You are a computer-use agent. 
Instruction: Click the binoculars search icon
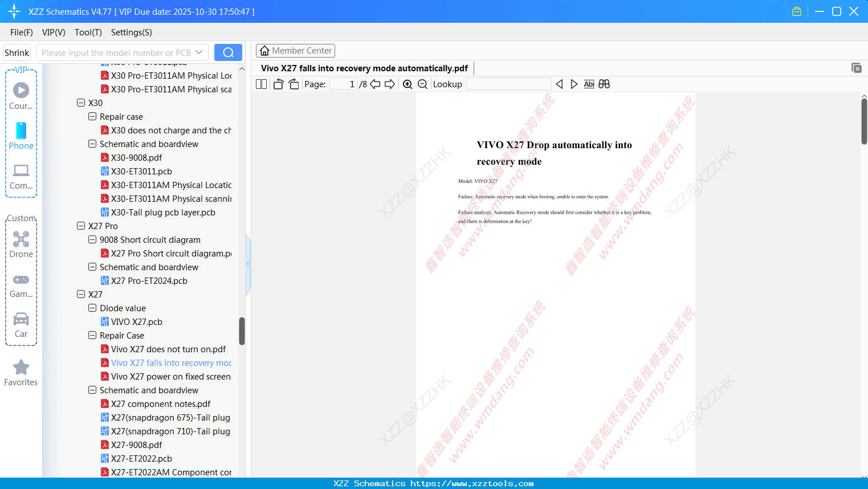pos(604,84)
